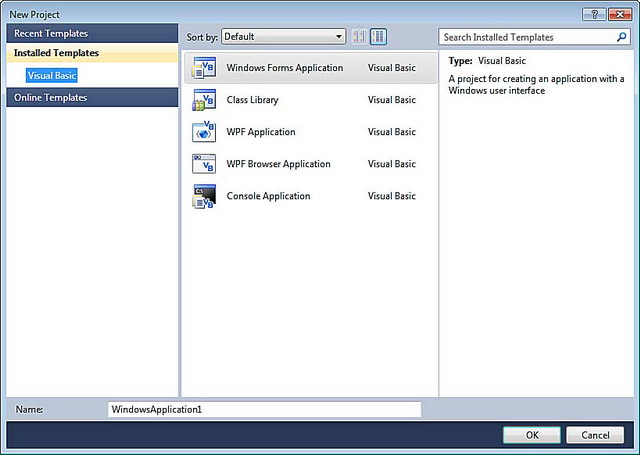
Task: Select the Windows Forms Application template icon
Action: [x=204, y=68]
